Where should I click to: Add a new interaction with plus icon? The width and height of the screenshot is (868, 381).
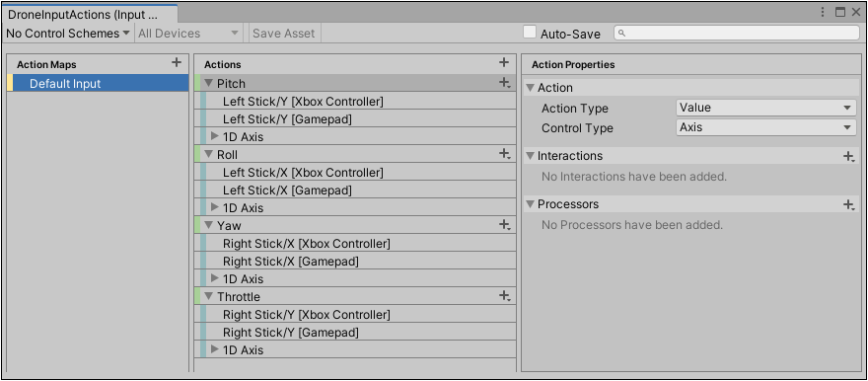pyautogui.click(x=848, y=157)
